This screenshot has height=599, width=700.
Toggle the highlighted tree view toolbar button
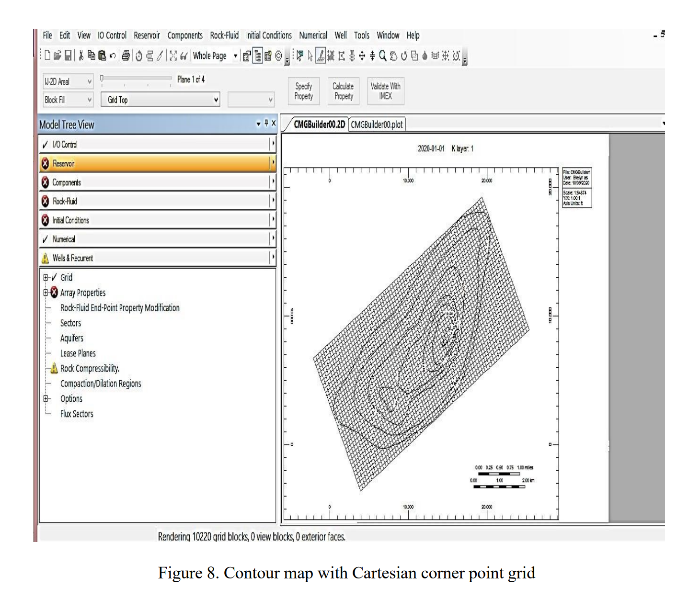[258, 56]
